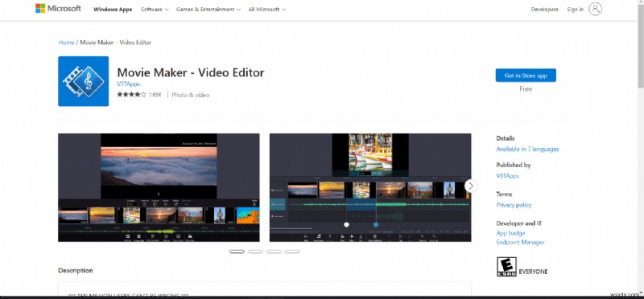The height and width of the screenshot is (299, 644).
Task: Select the second carousel page indicator
Action: click(255, 252)
